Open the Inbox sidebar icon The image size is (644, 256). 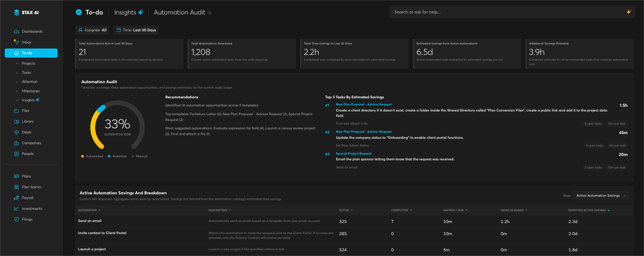click(x=16, y=42)
